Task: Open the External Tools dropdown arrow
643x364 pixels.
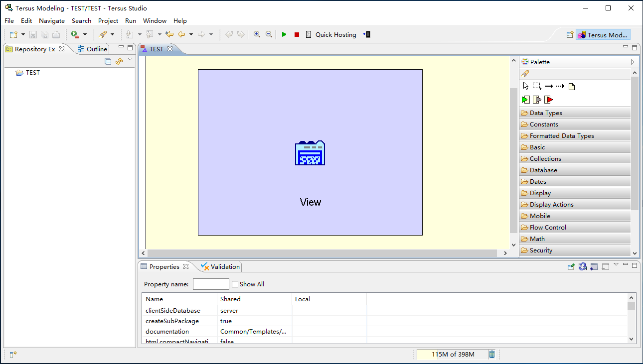Action: click(x=85, y=34)
